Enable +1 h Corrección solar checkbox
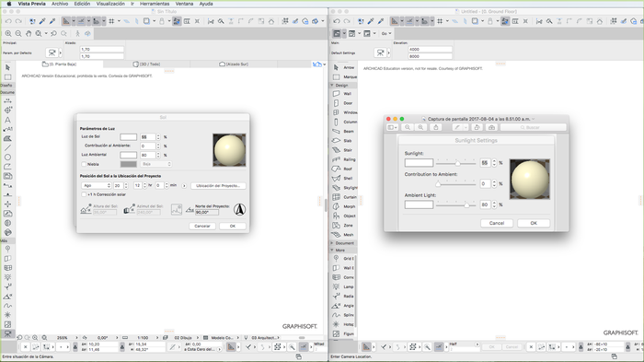Screen dimensions: 644x362 click(x=84, y=194)
